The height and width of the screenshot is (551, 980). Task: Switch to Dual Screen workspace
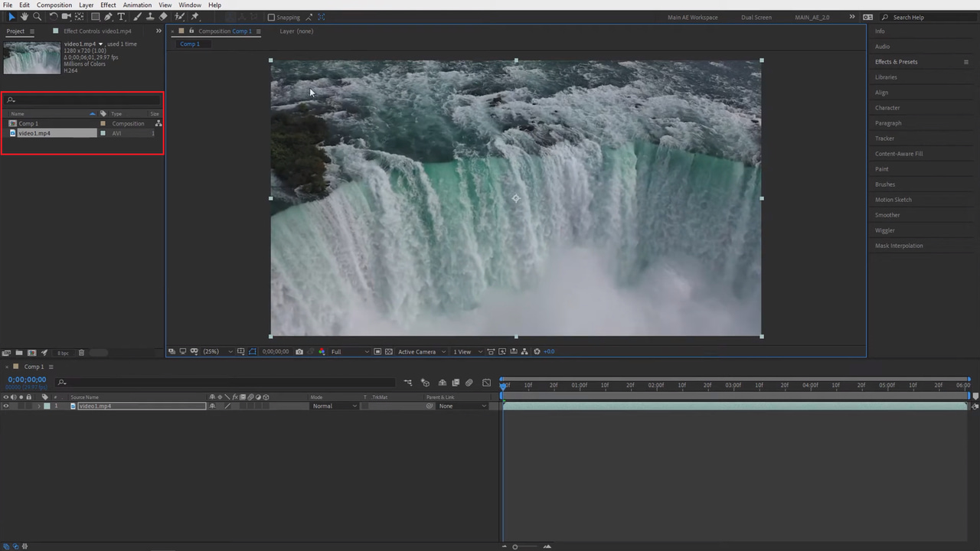point(756,17)
